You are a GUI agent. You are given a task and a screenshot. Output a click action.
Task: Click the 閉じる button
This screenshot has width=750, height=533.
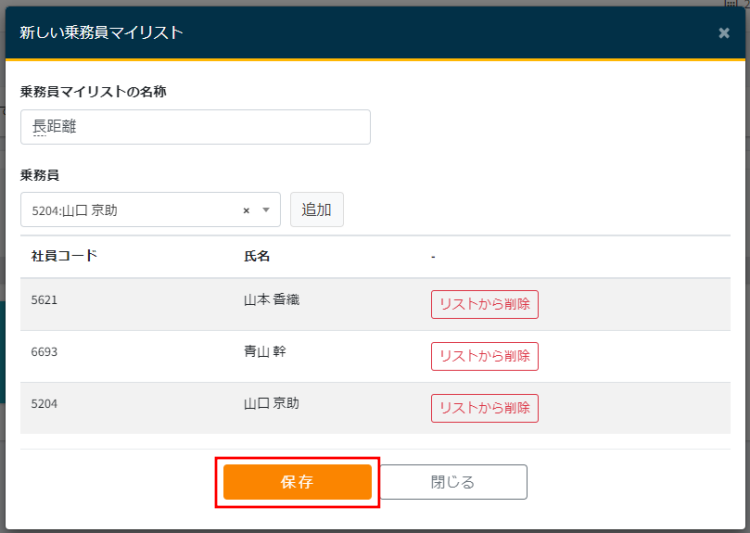tap(453, 482)
